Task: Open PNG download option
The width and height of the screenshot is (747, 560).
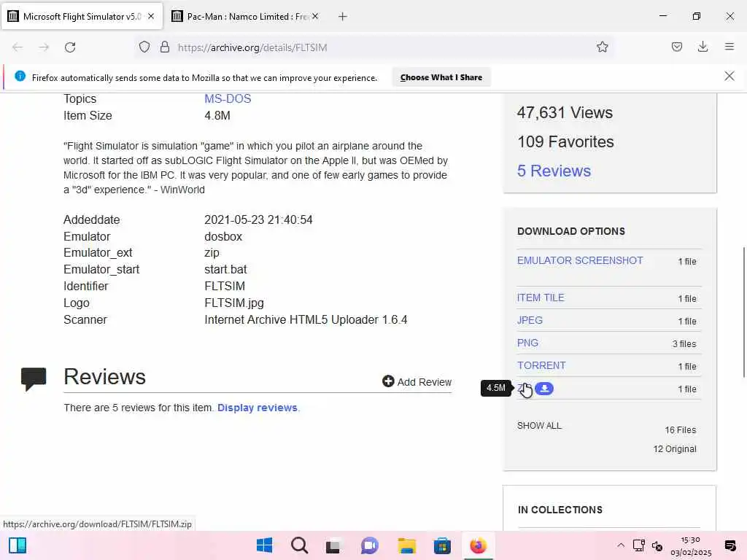Action: (x=528, y=343)
